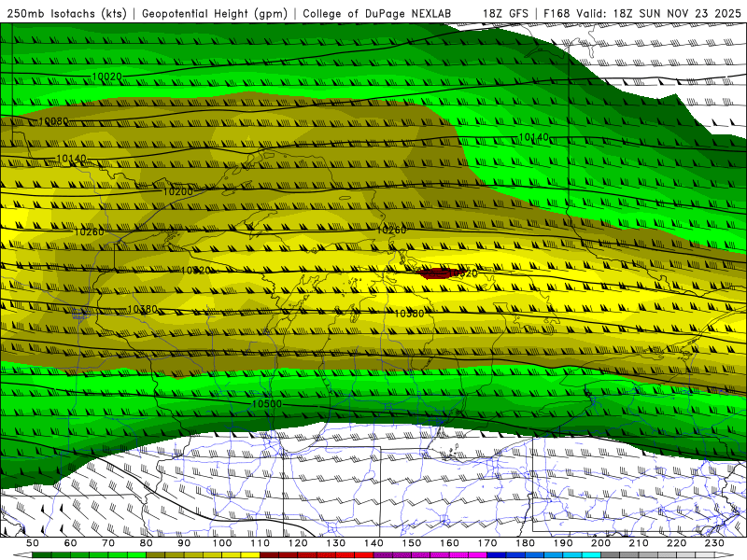Image resolution: width=747 pixels, height=560 pixels.
Task: Click the 10140 contour label on the map's right side
Action: [x=533, y=137]
